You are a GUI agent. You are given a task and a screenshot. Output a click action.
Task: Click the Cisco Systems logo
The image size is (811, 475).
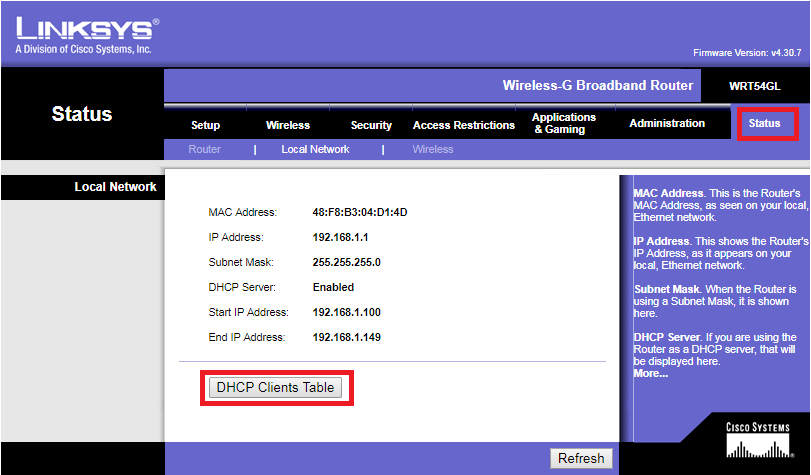pyautogui.click(x=758, y=440)
